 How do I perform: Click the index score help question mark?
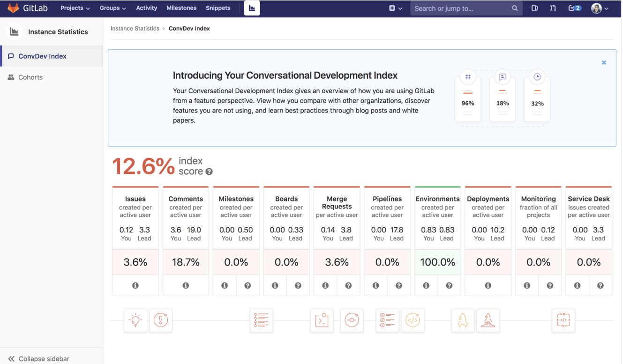point(209,172)
